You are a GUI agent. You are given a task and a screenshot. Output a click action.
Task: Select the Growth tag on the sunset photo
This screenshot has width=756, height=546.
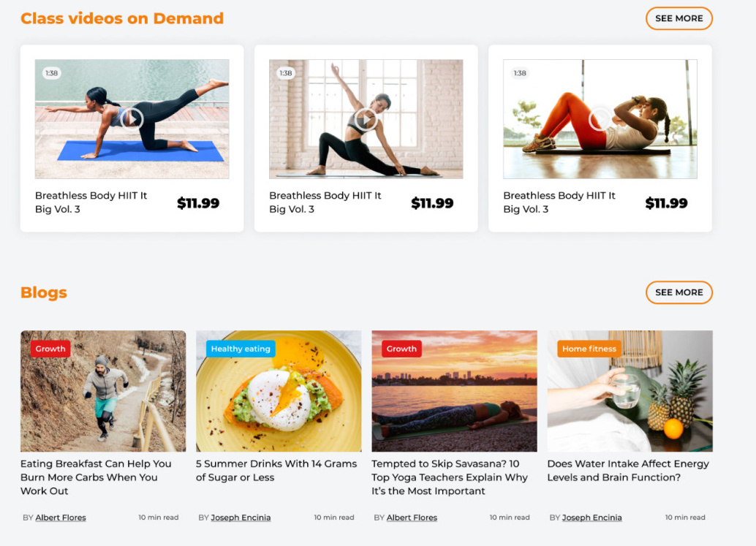click(401, 349)
